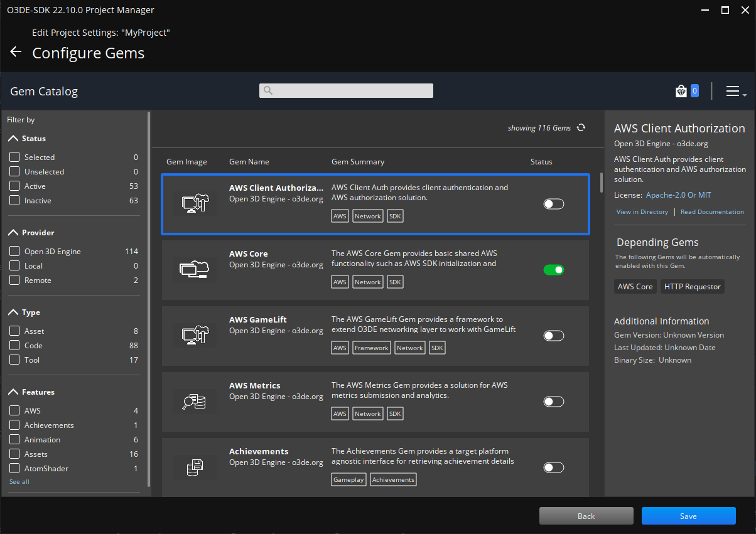Click the filter panel scrollbar
The image size is (756, 534).
coord(149,299)
